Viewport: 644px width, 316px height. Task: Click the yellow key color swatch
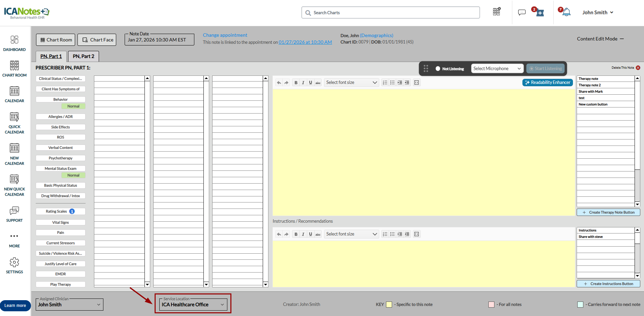tap(389, 305)
